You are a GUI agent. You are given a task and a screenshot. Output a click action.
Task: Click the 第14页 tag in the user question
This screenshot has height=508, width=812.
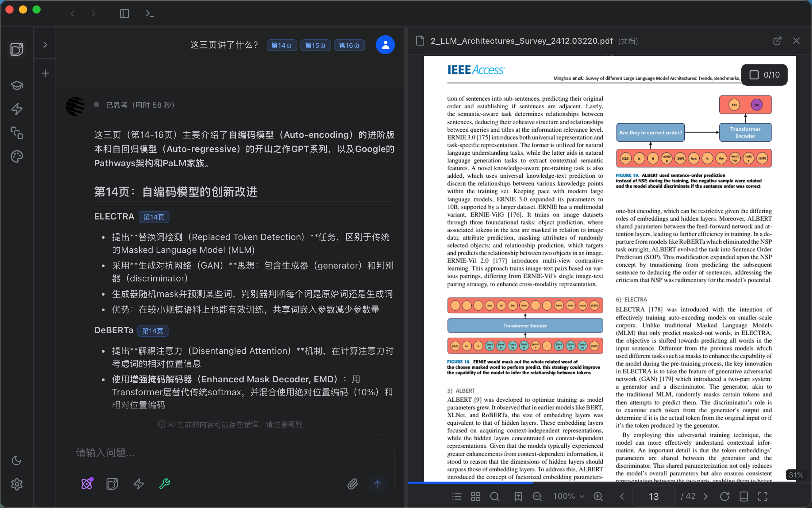click(282, 45)
